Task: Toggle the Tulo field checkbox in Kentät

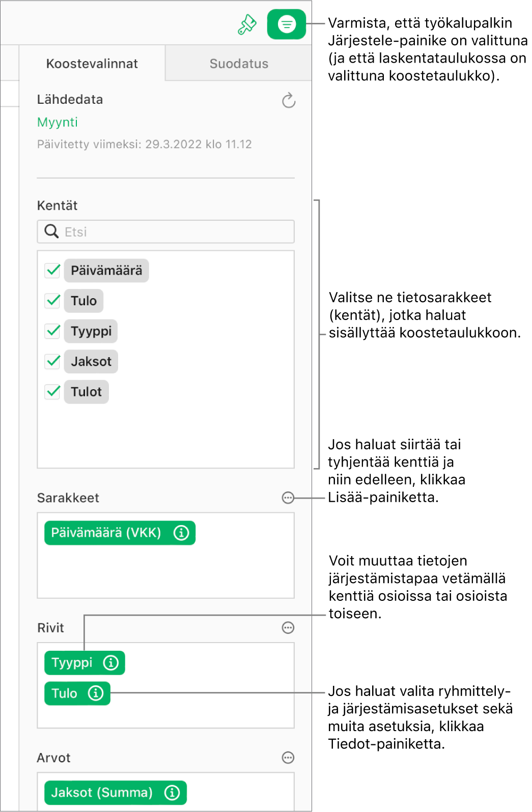Action: tap(53, 301)
